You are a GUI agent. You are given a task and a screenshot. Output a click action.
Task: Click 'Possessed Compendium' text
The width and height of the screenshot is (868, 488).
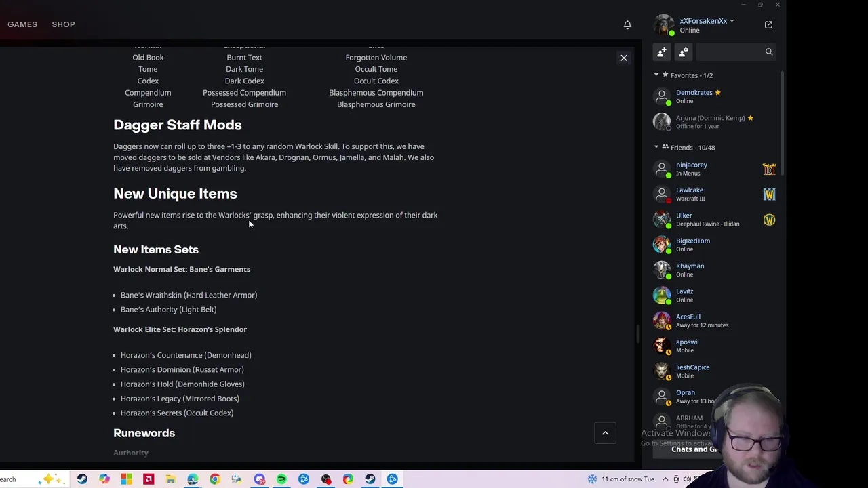(x=244, y=93)
